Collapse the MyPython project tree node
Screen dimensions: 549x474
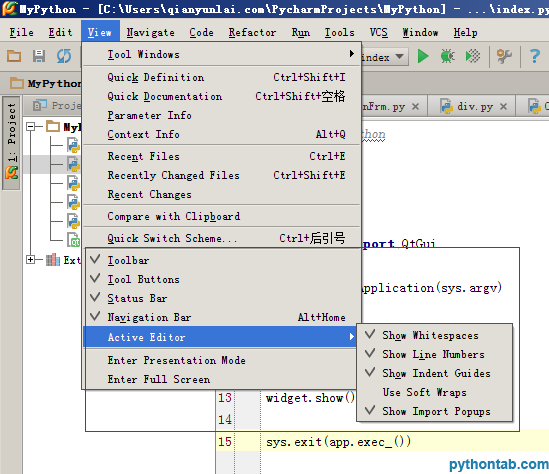click(31, 126)
